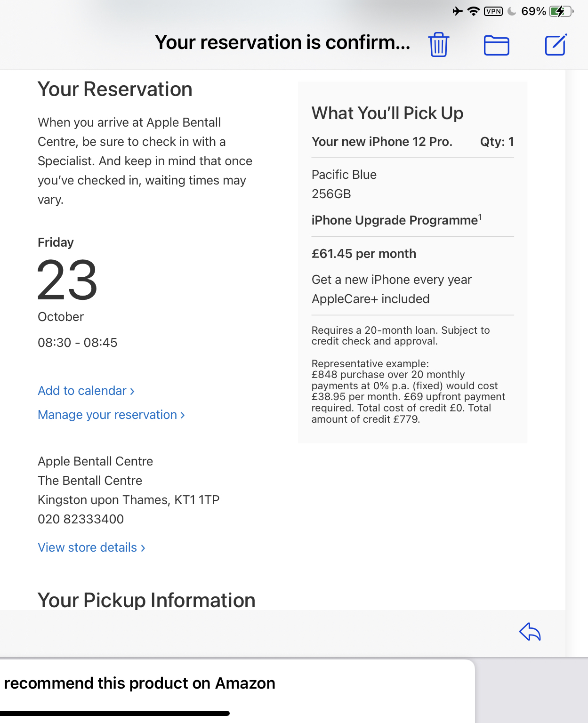Tap the airplane mode icon
Screen dimensions: 588x723
point(458,11)
